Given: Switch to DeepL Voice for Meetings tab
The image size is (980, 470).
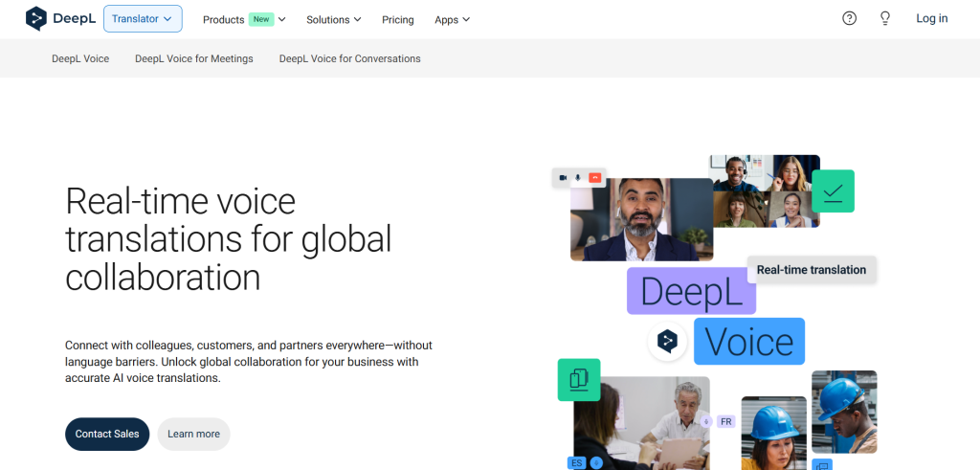Looking at the screenshot, I should 194,58.
